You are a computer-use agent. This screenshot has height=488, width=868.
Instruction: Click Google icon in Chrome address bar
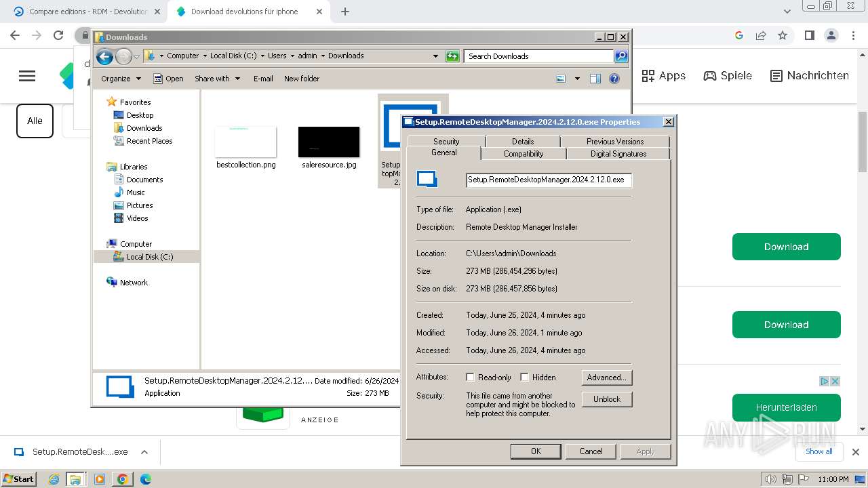coord(739,35)
